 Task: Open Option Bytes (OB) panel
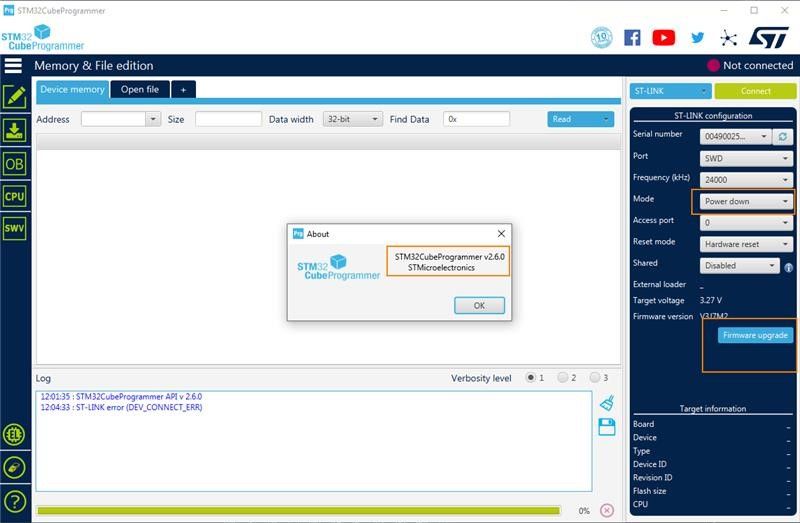[14, 164]
